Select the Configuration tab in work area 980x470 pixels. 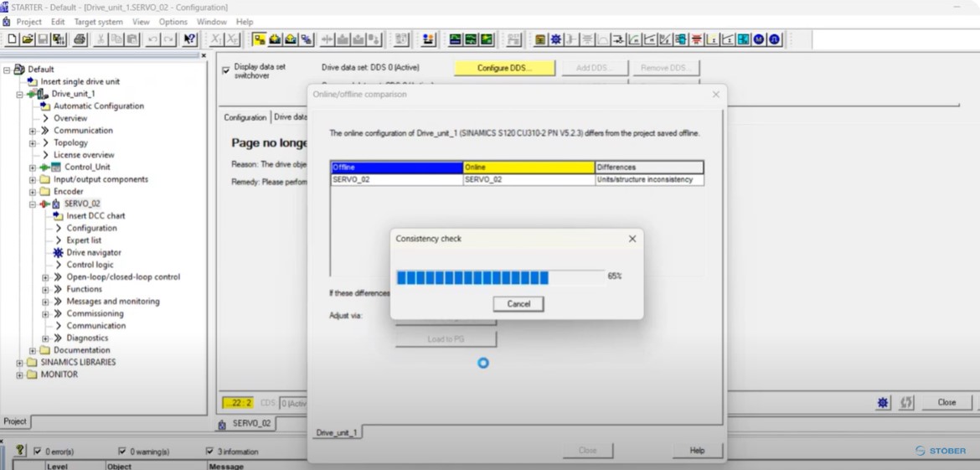245,117
